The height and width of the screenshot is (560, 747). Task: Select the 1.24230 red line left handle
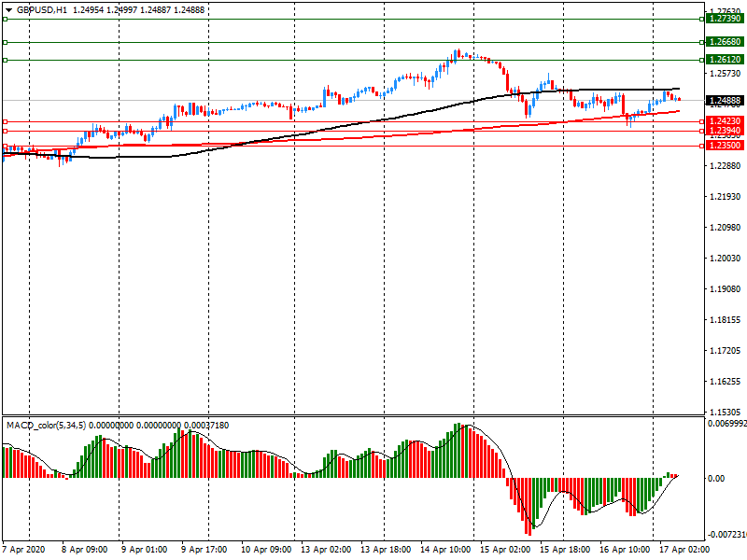pos(5,121)
